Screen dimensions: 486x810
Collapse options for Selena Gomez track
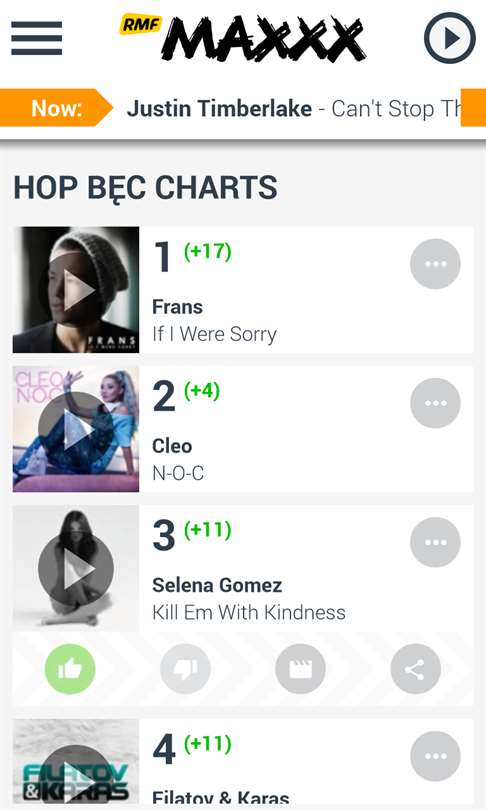pos(435,542)
